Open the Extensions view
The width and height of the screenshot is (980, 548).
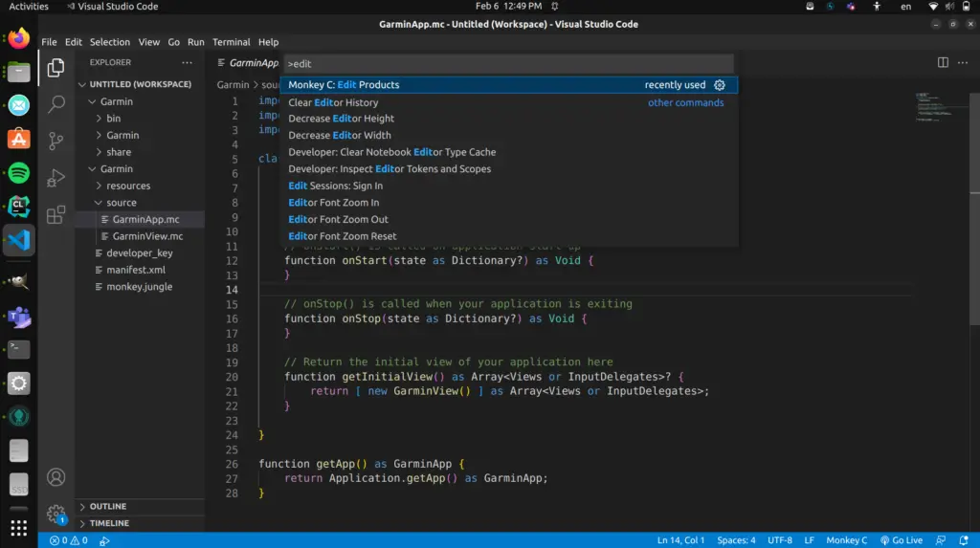click(x=56, y=215)
